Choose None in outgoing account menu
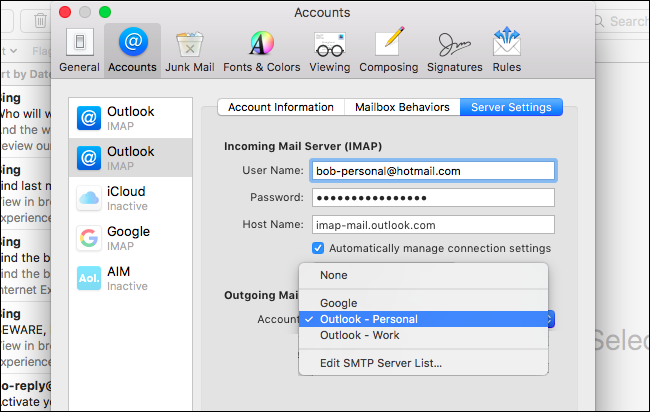The width and height of the screenshot is (650, 412). (x=423, y=275)
